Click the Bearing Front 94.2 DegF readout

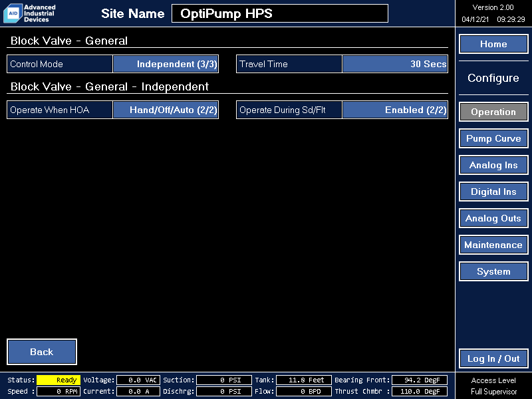420,380
